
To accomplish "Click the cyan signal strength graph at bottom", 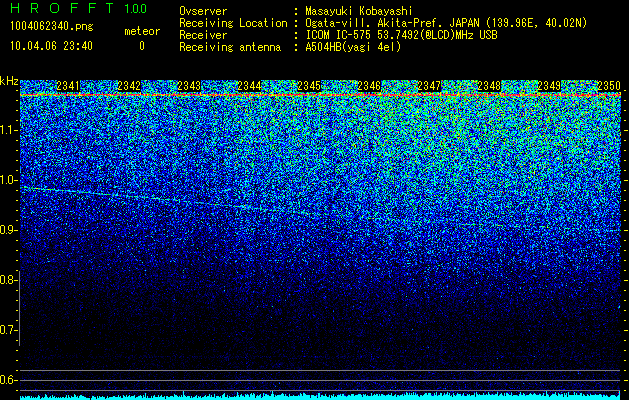I will [320, 396].
